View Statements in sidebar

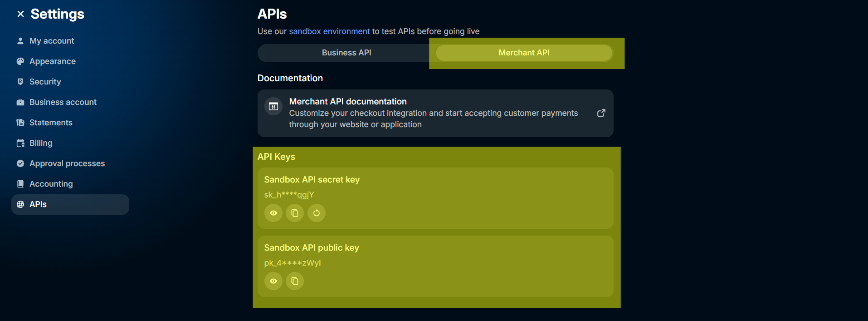pyautogui.click(x=51, y=123)
